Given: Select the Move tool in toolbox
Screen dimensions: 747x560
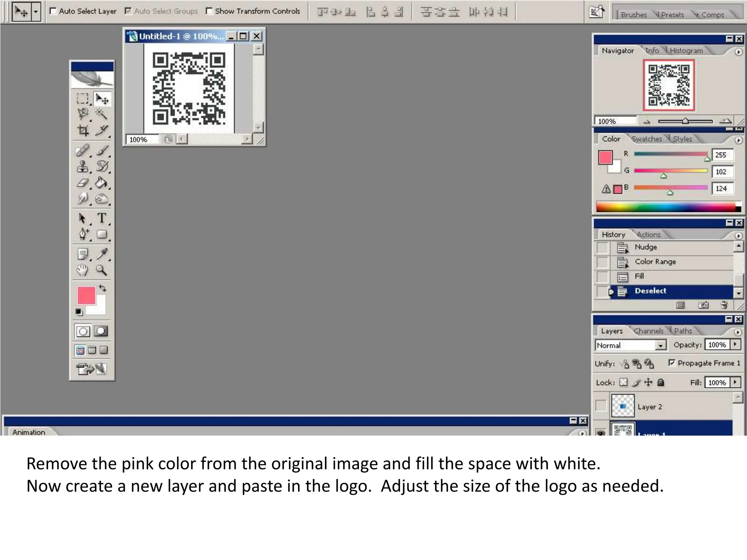Looking at the screenshot, I should point(102,99).
